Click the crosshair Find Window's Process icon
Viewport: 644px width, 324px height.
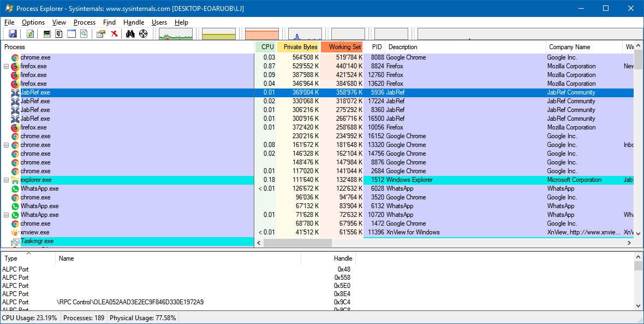[143, 34]
